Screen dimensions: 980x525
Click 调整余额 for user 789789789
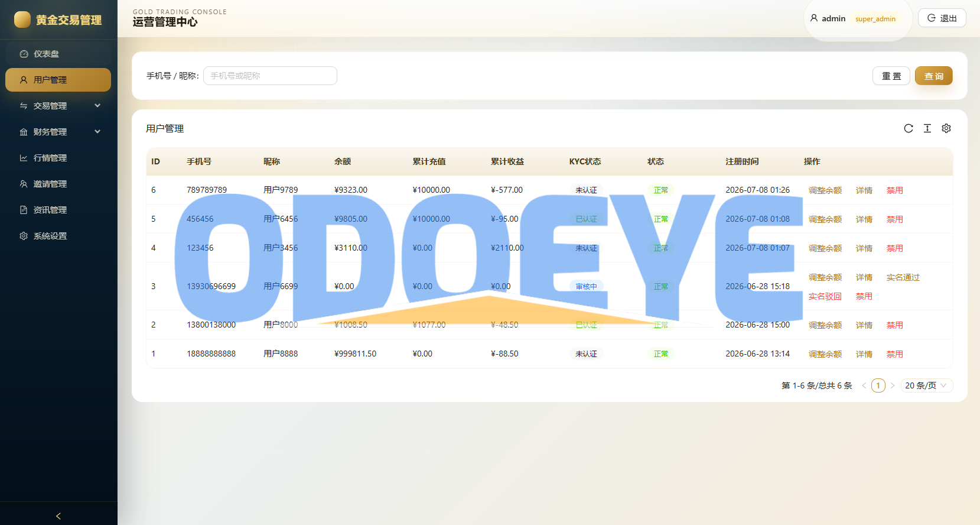(x=825, y=190)
